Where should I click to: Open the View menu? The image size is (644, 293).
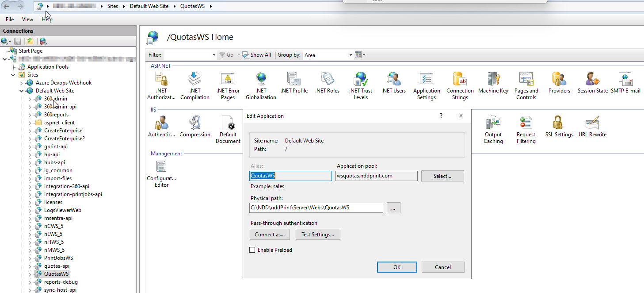(x=27, y=19)
